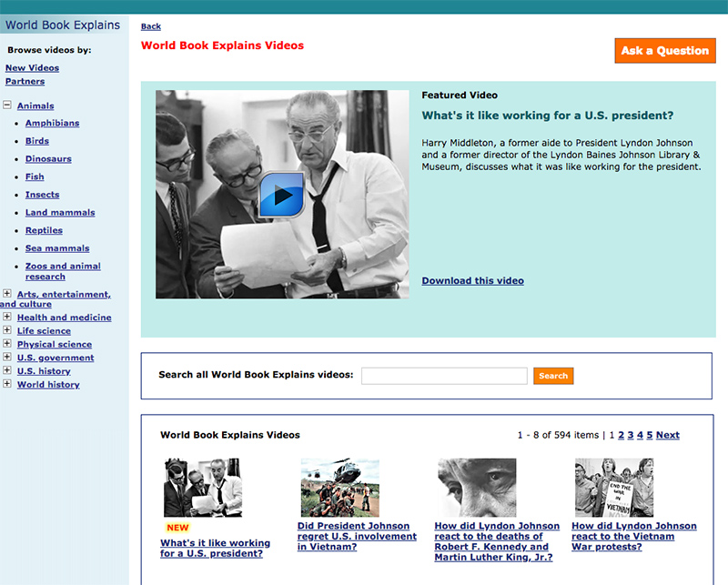Browse Land mammals videos
The height and width of the screenshot is (585, 728).
[60, 212]
